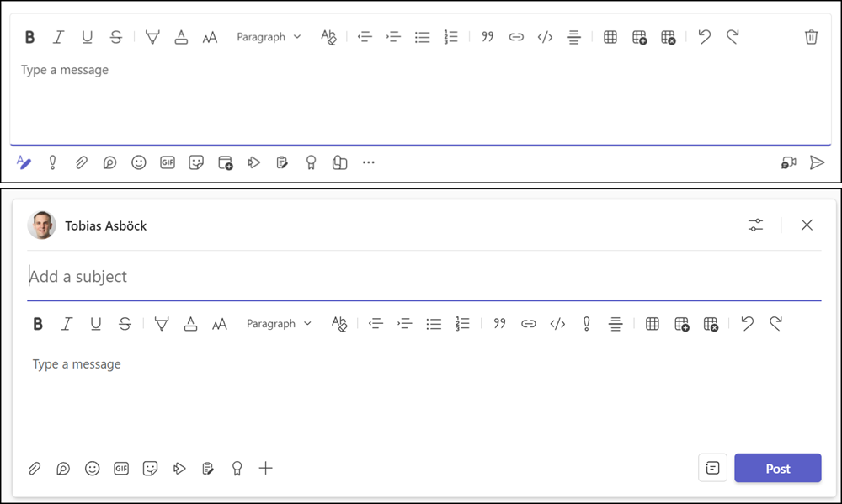Click the Post button
Image resolution: width=842 pixels, height=504 pixels.
click(777, 469)
